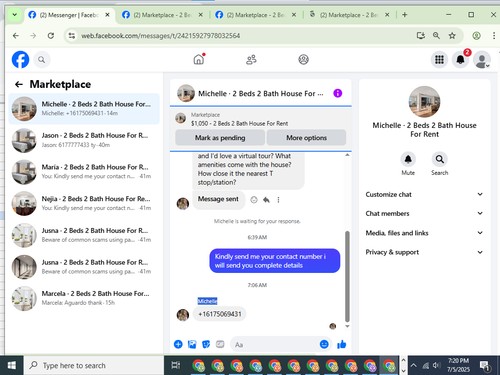Screen dimensions: 500x375
Task: Click the chat scrollbar thumb
Action: click(x=347, y=276)
